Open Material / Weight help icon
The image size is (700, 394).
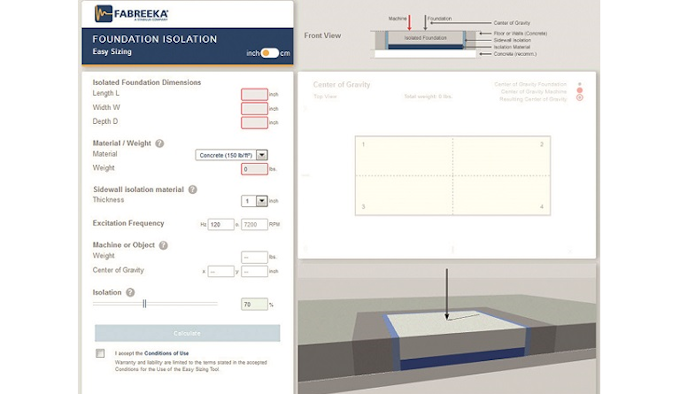click(159, 143)
